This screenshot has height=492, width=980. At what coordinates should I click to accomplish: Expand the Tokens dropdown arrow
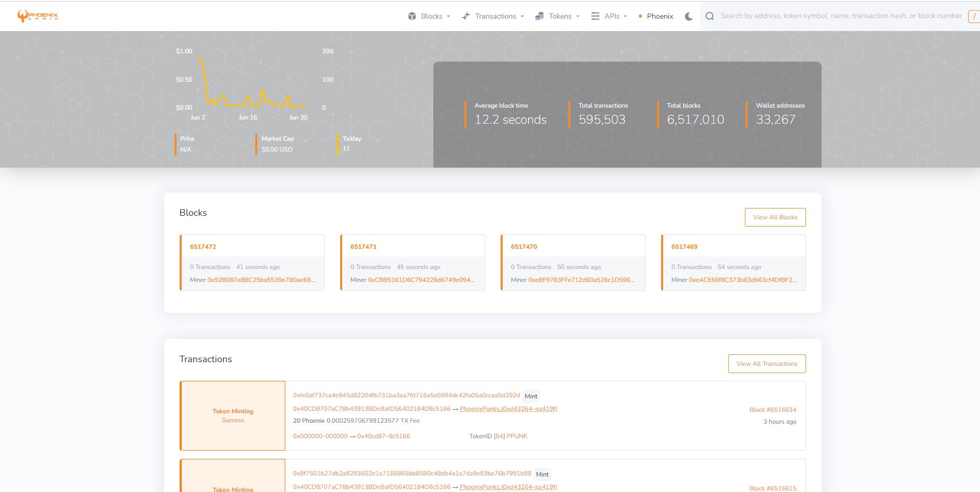[578, 17]
